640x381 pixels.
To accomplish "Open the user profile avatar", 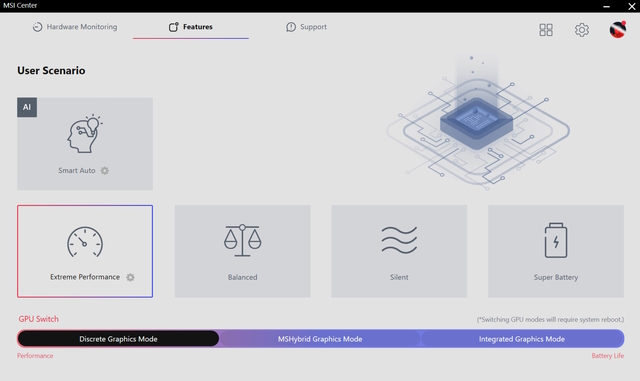I will pos(618,29).
